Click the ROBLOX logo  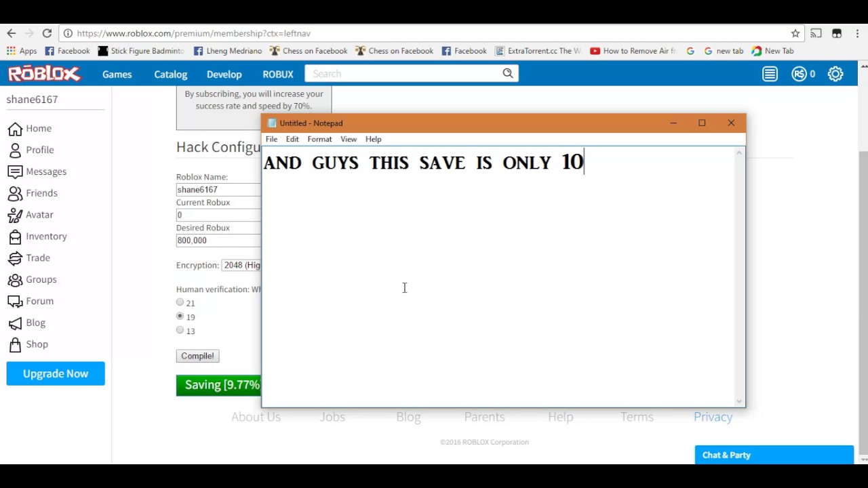pyautogui.click(x=44, y=73)
